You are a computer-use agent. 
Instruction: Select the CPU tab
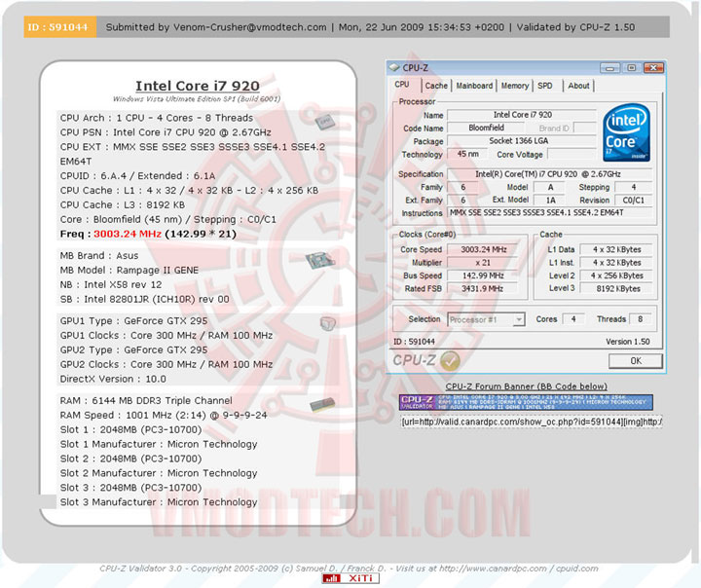(402, 84)
